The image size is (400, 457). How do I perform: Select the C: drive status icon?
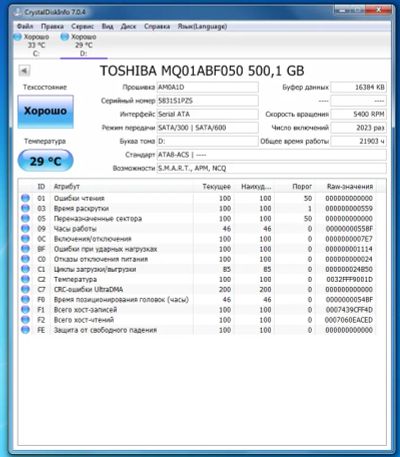18,37
